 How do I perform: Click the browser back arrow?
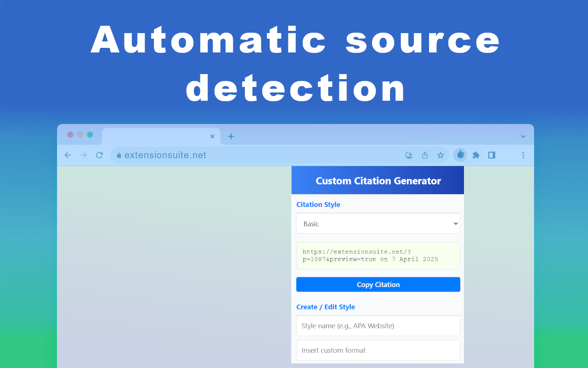(68, 155)
